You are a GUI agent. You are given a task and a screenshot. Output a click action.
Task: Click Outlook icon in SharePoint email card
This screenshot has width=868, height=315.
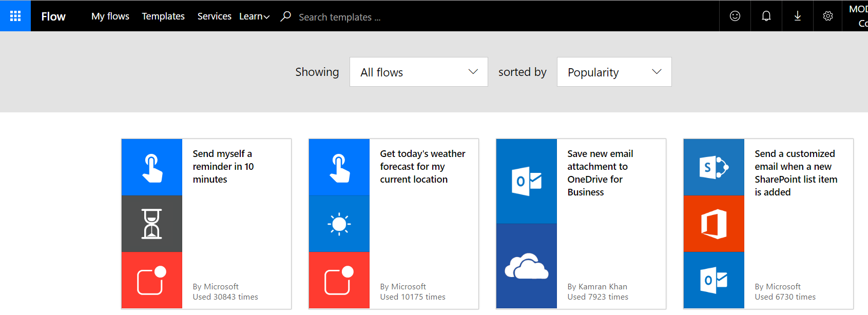[x=714, y=280]
